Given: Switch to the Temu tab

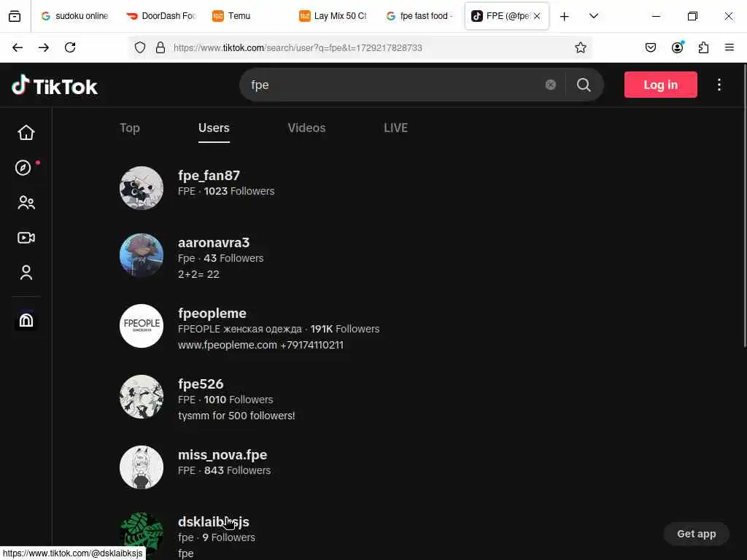Looking at the screenshot, I should coord(248,16).
